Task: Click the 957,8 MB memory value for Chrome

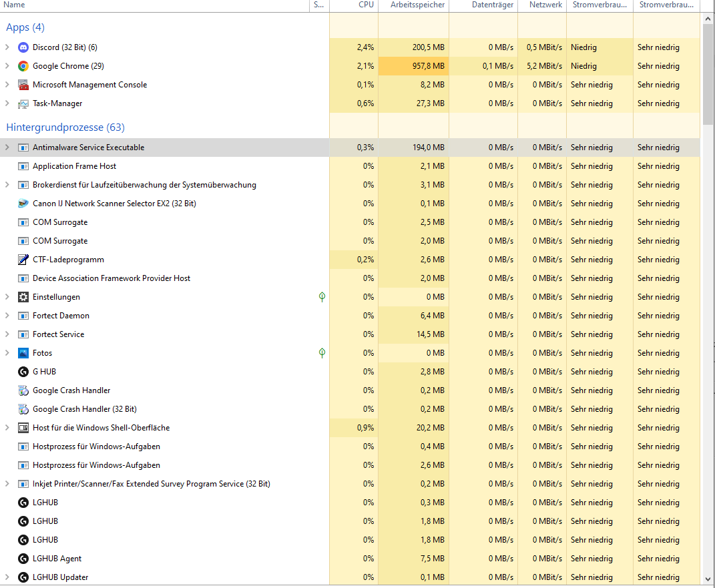Action: 428,66
